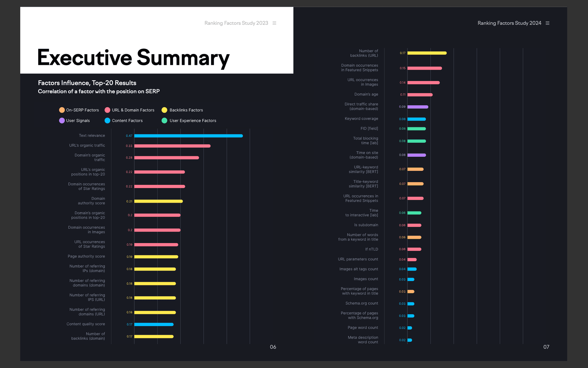Screen dimensions: 588x368
Task: Click the 'Content quality score' label
Action: pos(86,324)
